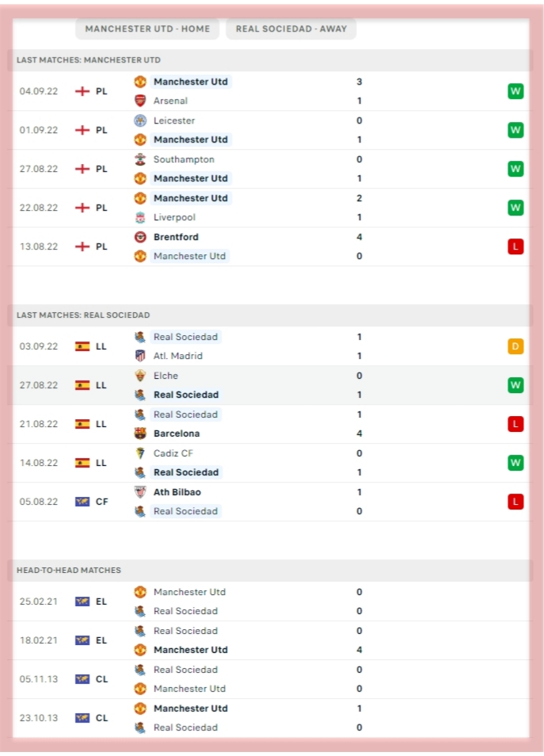Click the Elche club crest icon

click(140, 376)
